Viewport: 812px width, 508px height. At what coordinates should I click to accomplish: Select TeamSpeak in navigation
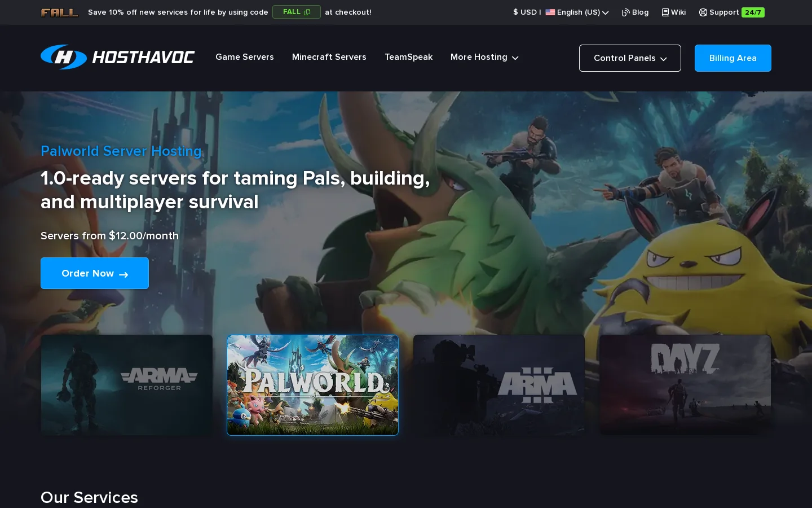point(408,57)
